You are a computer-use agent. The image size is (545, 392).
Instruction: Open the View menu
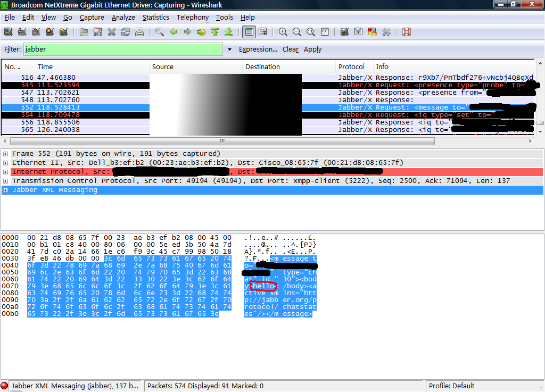point(48,18)
